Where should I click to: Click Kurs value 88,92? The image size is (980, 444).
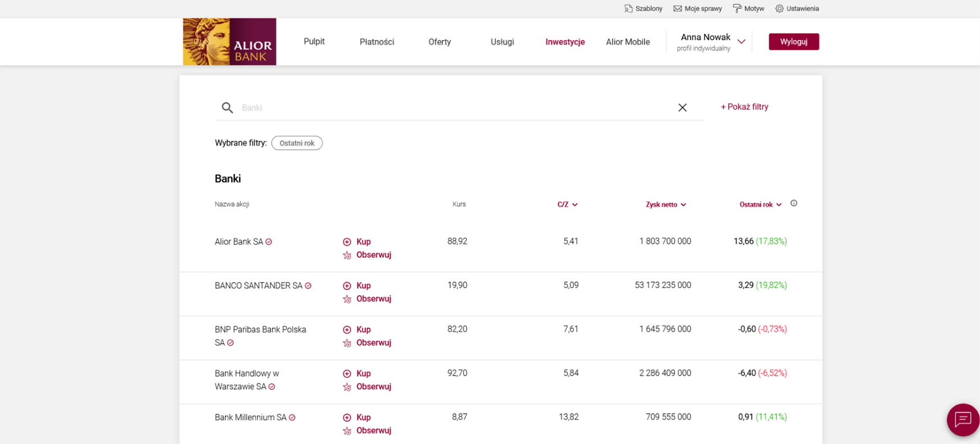pos(457,241)
